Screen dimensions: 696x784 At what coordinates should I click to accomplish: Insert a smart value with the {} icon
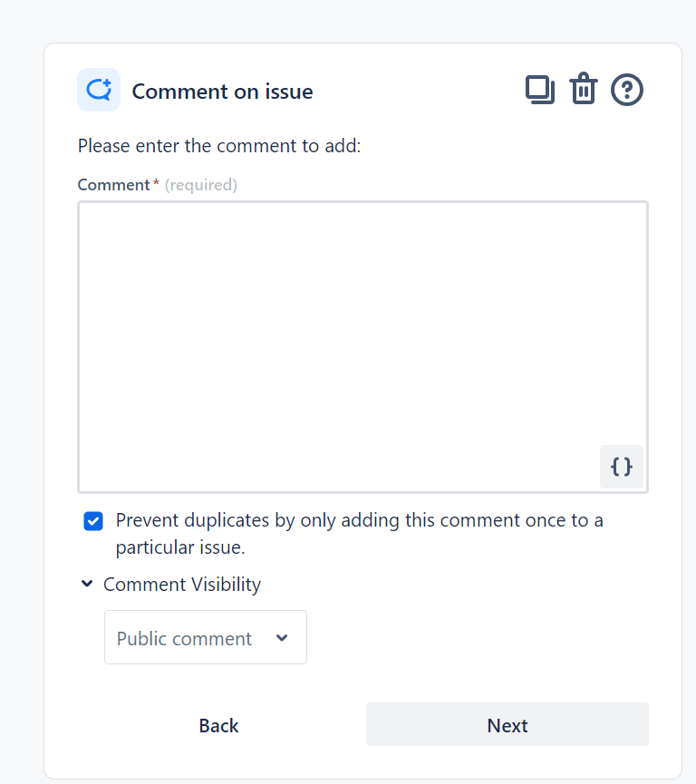[621, 467]
